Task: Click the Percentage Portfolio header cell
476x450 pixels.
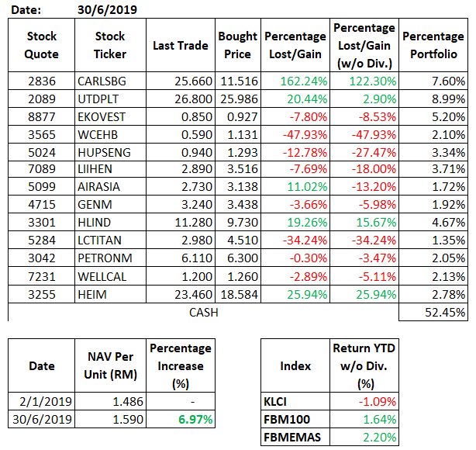Action: [433, 46]
